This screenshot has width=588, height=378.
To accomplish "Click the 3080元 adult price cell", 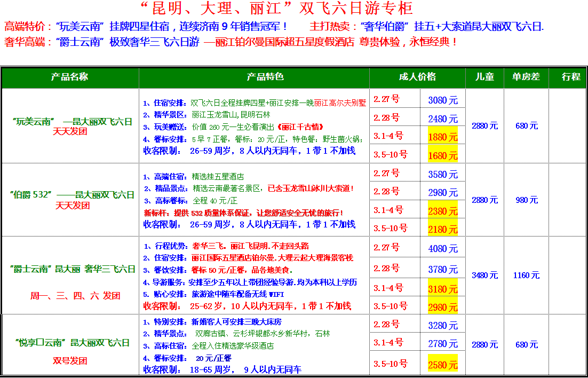I will (443, 100).
